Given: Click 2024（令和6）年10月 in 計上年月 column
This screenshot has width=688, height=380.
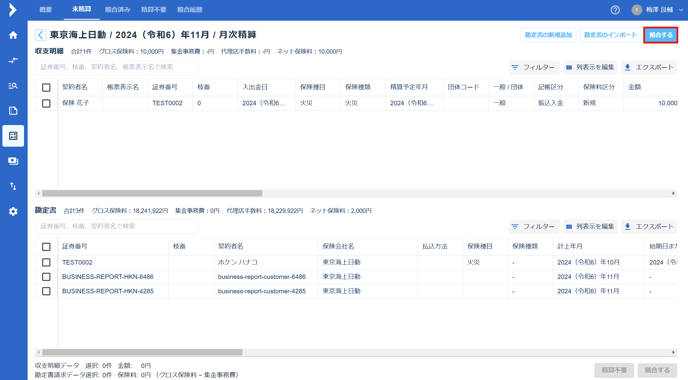Looking at the screenshot, I should [588, 262].
